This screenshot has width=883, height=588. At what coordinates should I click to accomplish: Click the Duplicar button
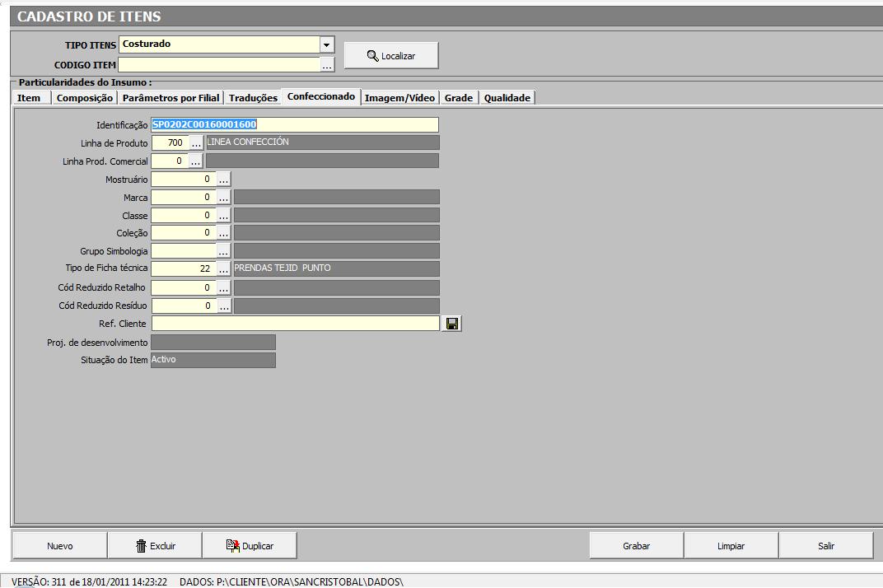click(x=250, y=545)
